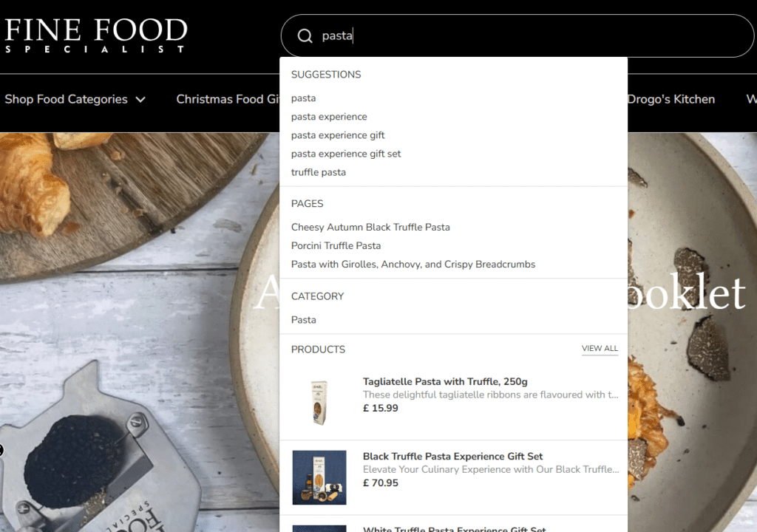Screen dimensions: 757x532
Task: Click View All products link
Action: pyautogui.click(x=600, y=349)
